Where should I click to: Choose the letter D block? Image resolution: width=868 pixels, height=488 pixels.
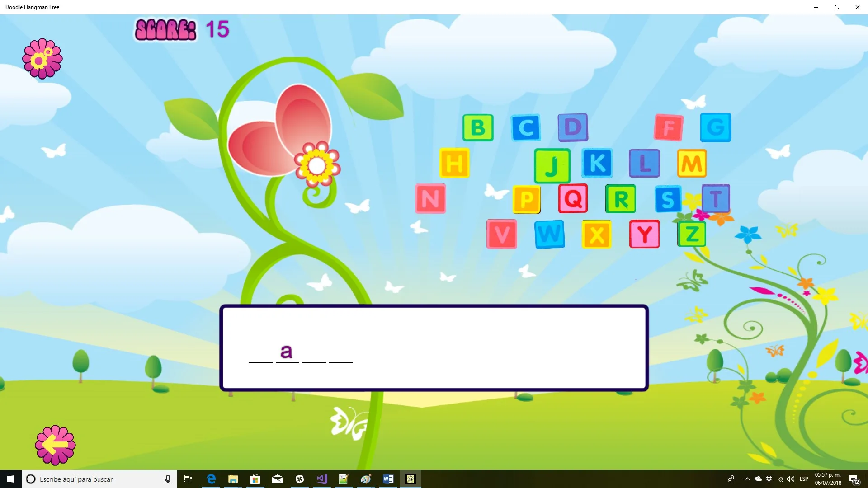coord(573,127)
